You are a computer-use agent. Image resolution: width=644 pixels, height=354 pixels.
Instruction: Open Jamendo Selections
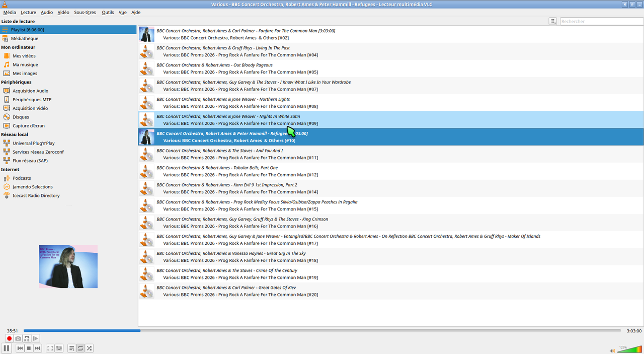[x=68, y=187]
